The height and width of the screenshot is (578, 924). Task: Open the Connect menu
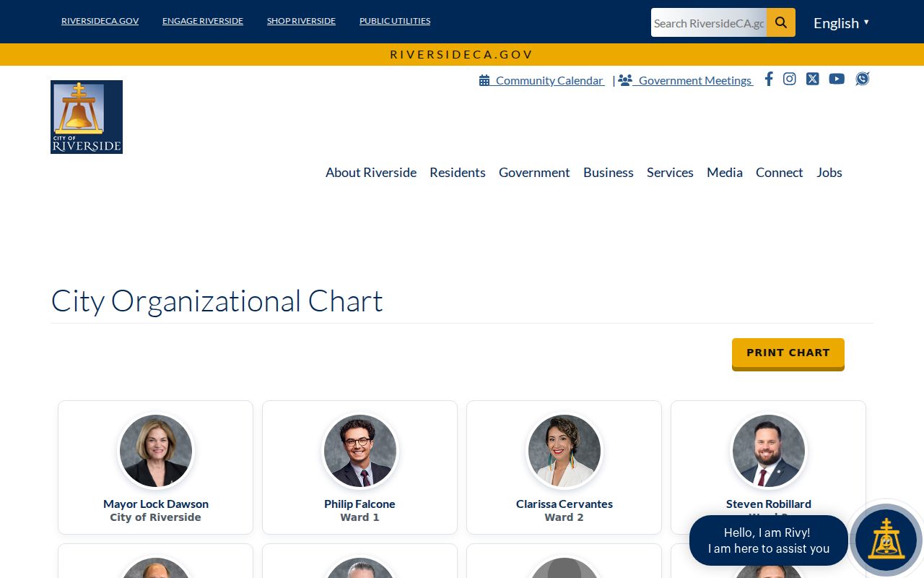click(x=780, y=172)
